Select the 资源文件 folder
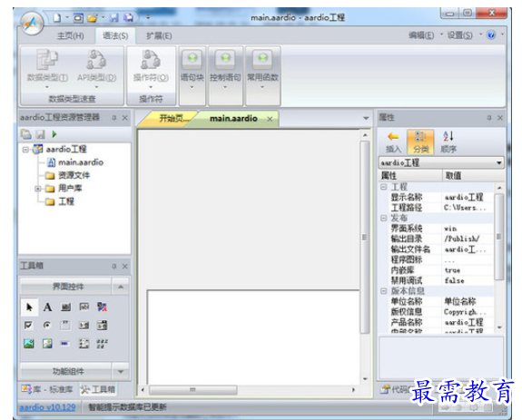Image resolution: width=522 pixels, height=420 pixels. point(74,175)
